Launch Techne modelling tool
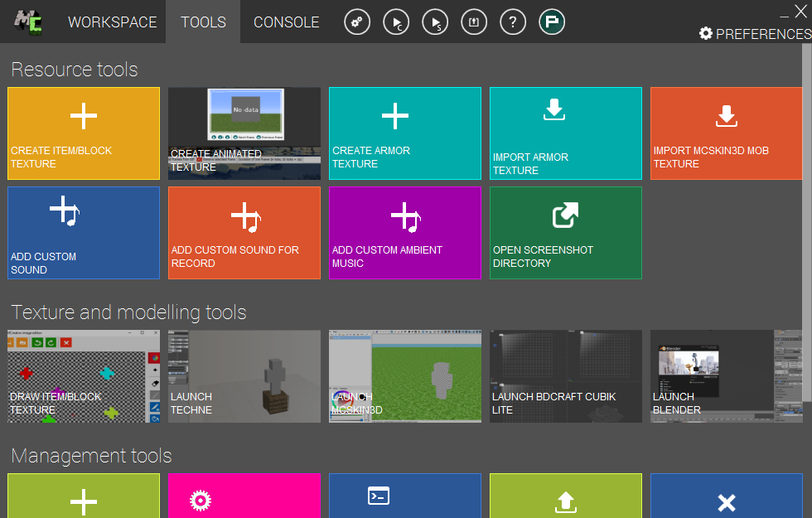Screen dimensions: 812x518 tap(244, 376)
